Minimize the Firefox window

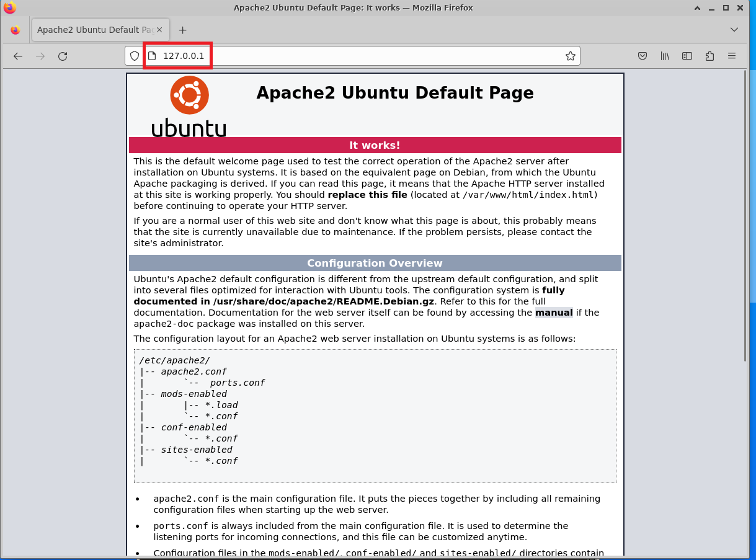712,7
